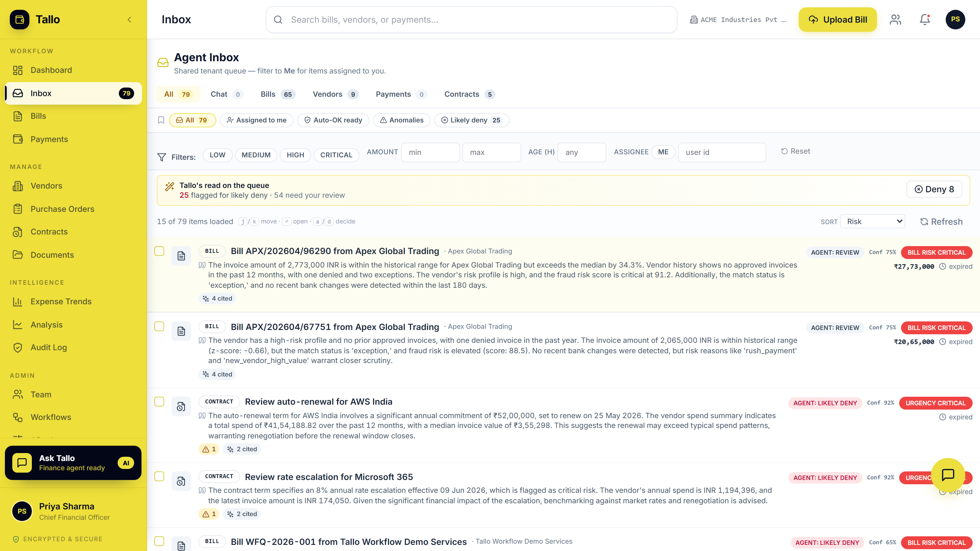Click the Upload Bill button
Viewport: 980px width, 551px height.
[x=838, y=19]
